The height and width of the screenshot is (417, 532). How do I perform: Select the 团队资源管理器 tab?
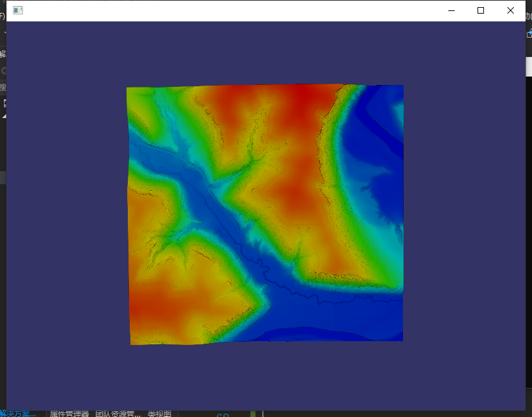point(117,412)
